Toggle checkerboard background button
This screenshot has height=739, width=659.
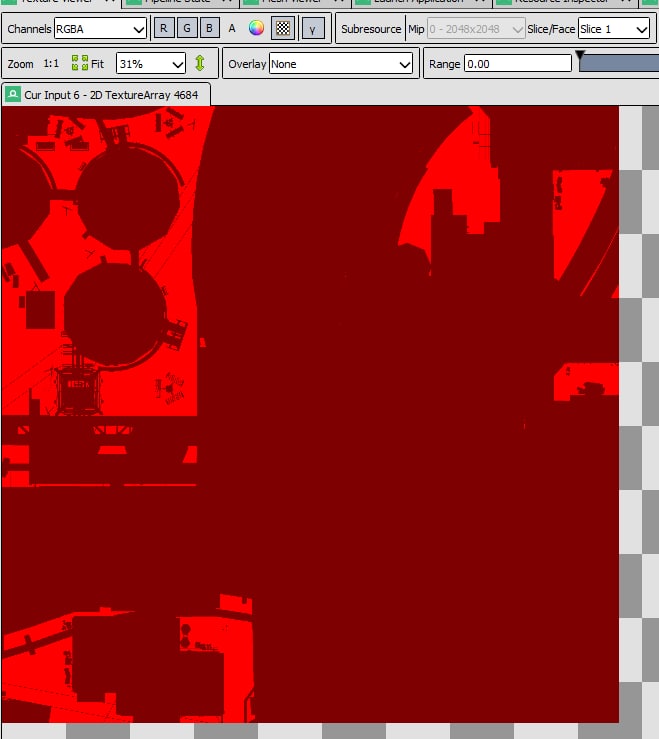pyautogui.click(x=283, y=28)
